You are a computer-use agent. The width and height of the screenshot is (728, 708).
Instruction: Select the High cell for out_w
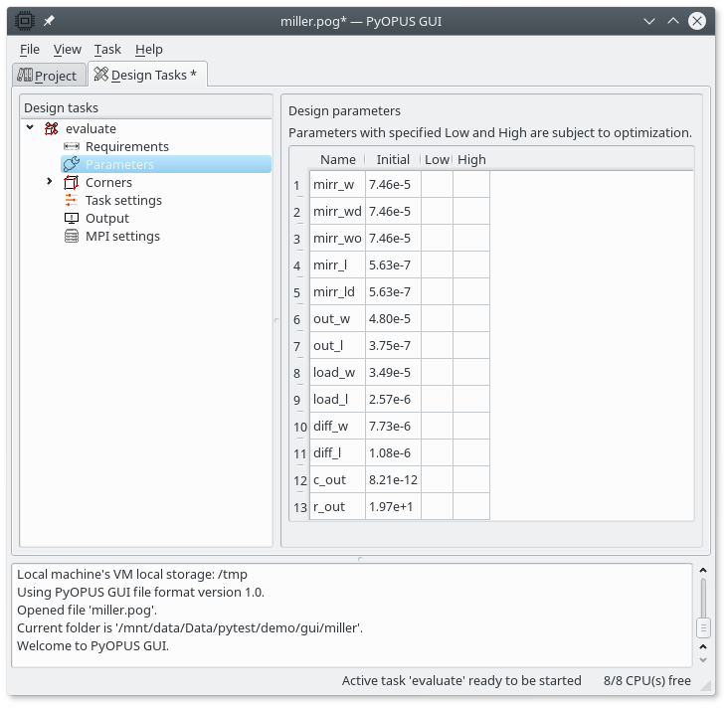click(471, 318)
